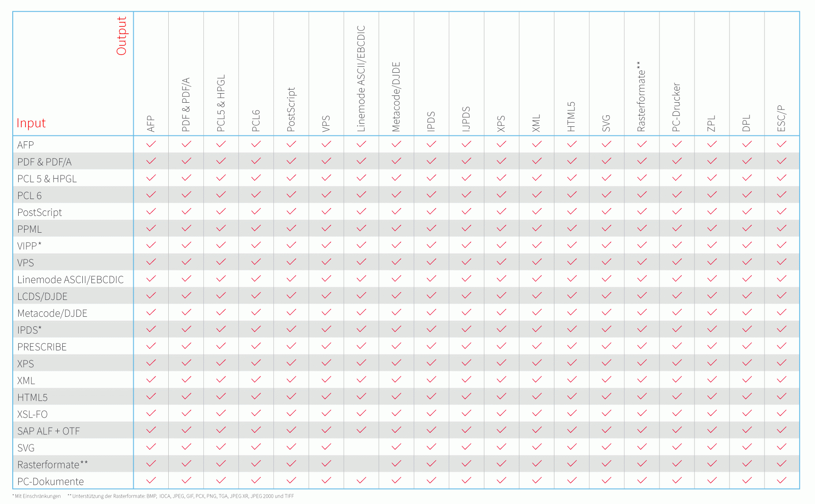Screen dimensions: 815x504
Task: Click the checkmark for PCL 6 to IJPDS
Action: 466,195
